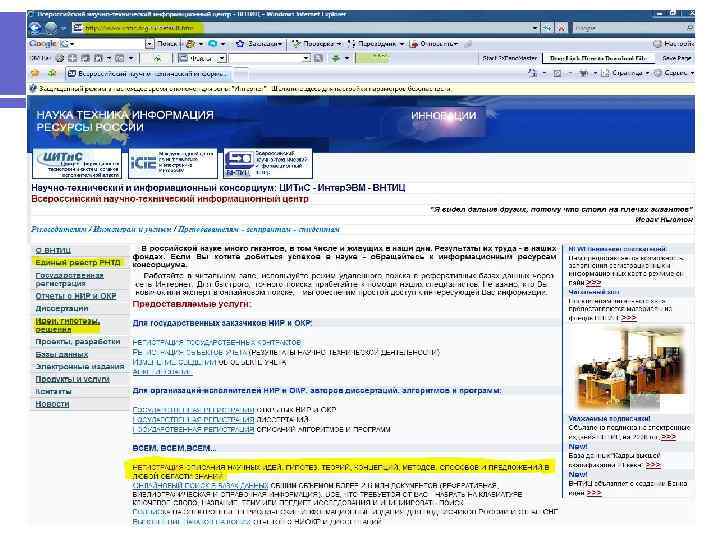Open Настройки on the Google toolbar

coord(673,44)
